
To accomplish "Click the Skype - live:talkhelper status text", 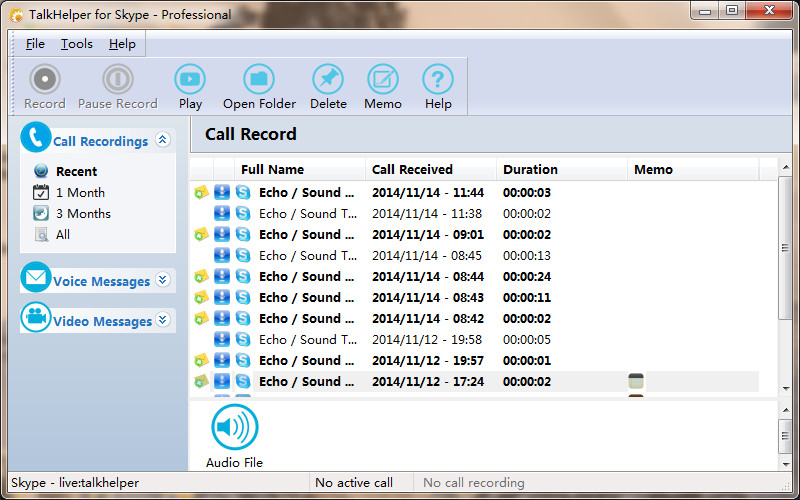I will click(x=75, y=483).
